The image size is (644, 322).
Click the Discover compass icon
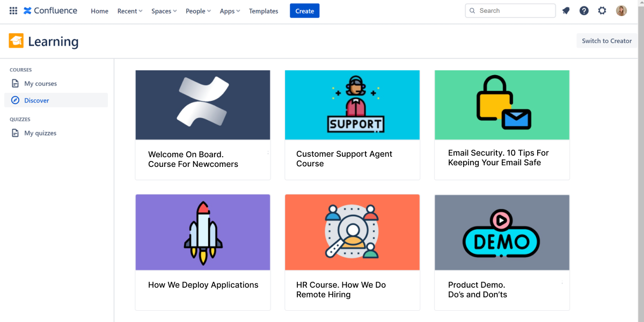[16, 100]
